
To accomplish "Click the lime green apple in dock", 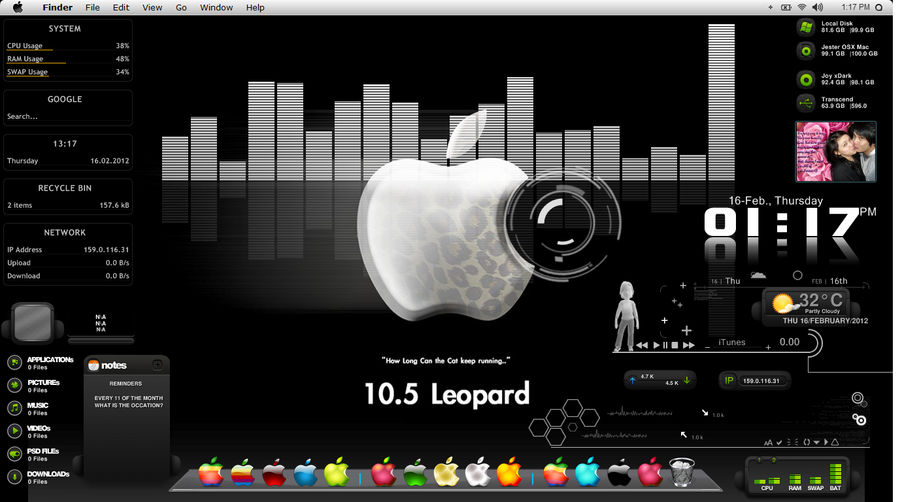I will (x=336, y=472).
